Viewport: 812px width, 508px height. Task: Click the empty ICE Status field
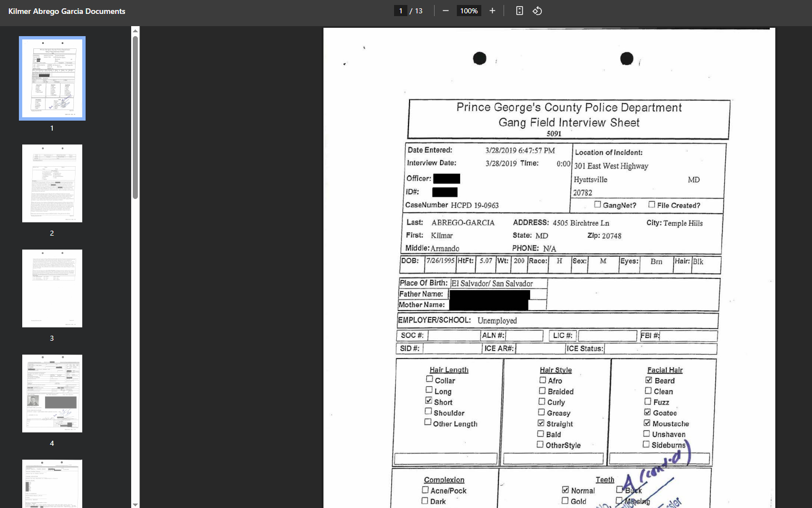point(660,348)
